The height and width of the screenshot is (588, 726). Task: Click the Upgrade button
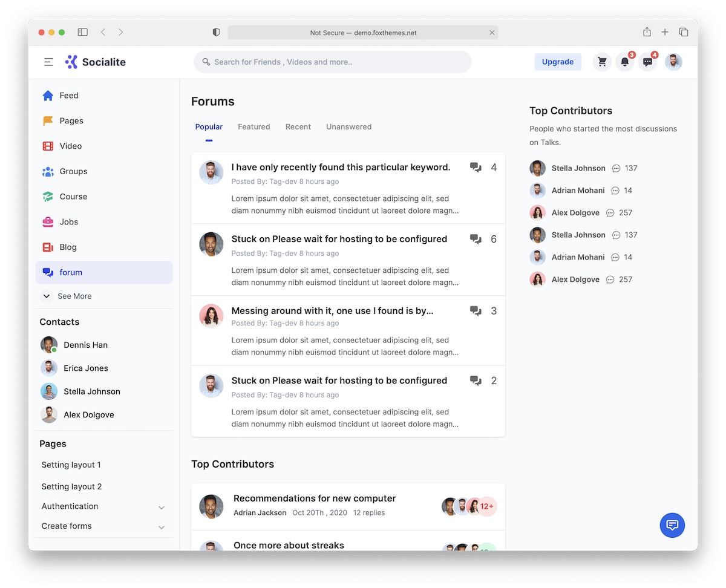pyautogui.click(x=557, y=62)
